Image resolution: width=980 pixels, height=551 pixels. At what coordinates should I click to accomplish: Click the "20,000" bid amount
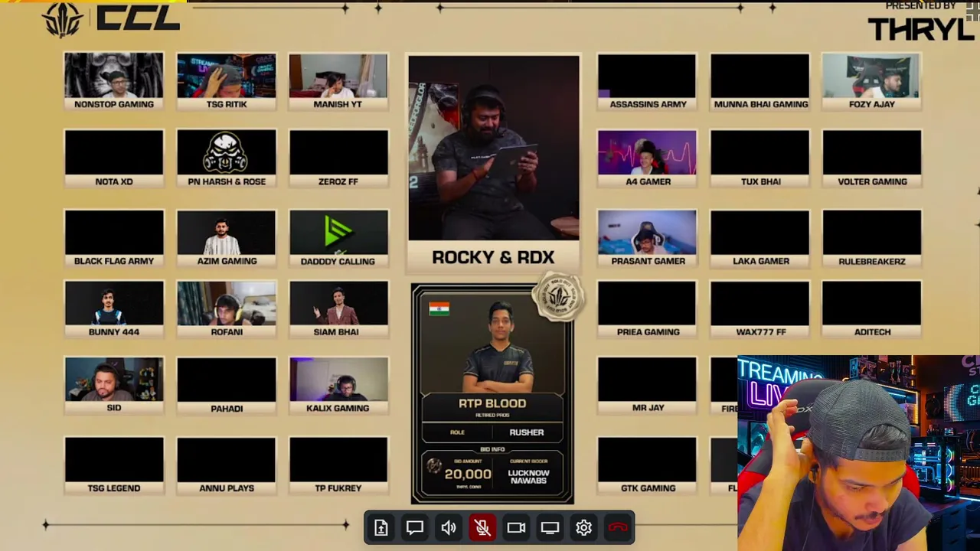point(468,474)
